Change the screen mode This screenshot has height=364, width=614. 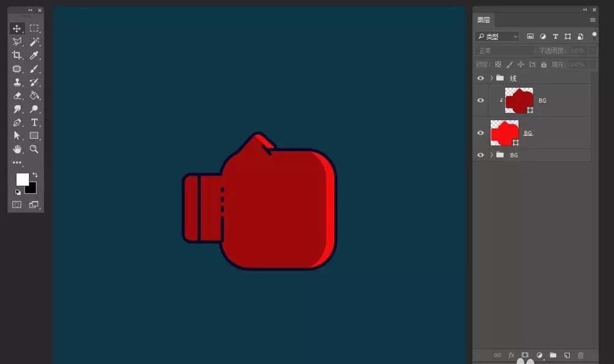tap(34, 204)
